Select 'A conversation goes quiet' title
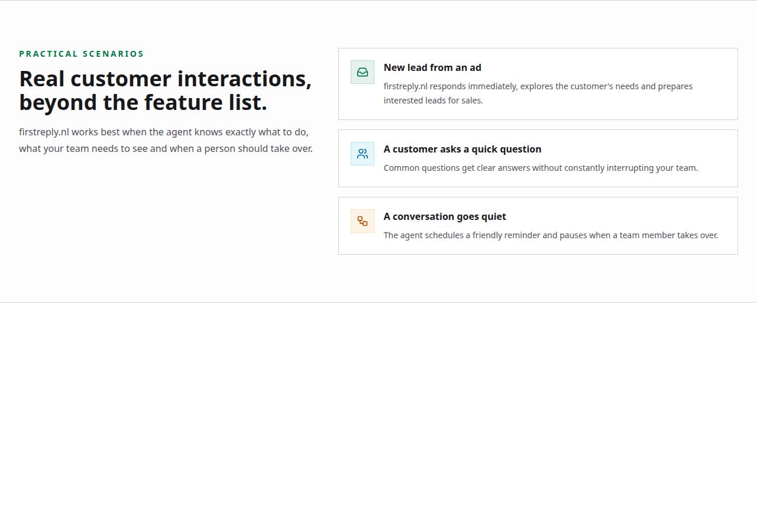 tap(445, 216)
